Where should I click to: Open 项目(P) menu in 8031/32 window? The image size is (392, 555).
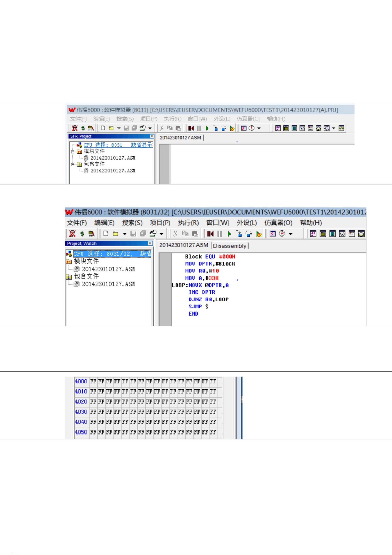tap(160, 223)
